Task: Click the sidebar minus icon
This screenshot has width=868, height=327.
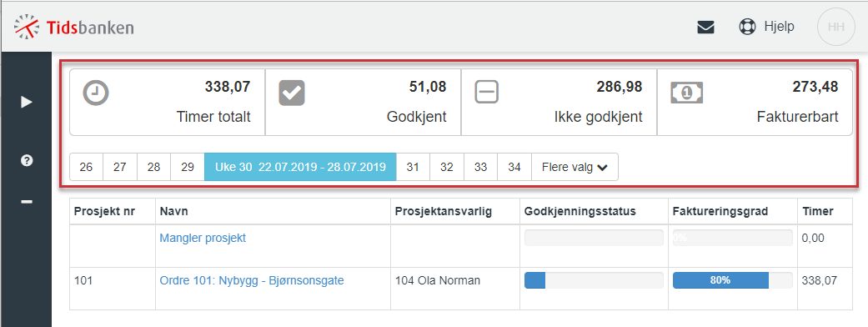Action: tap(26, 201)
